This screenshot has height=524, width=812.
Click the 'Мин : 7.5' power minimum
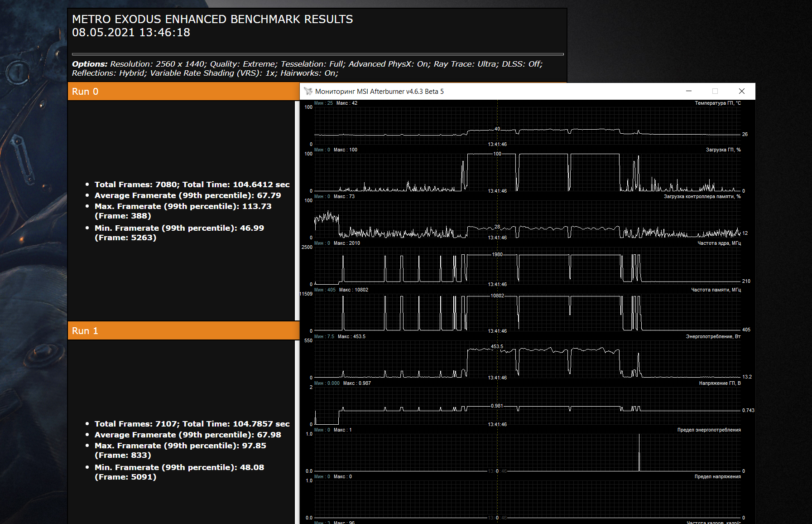tap(324, 336)
